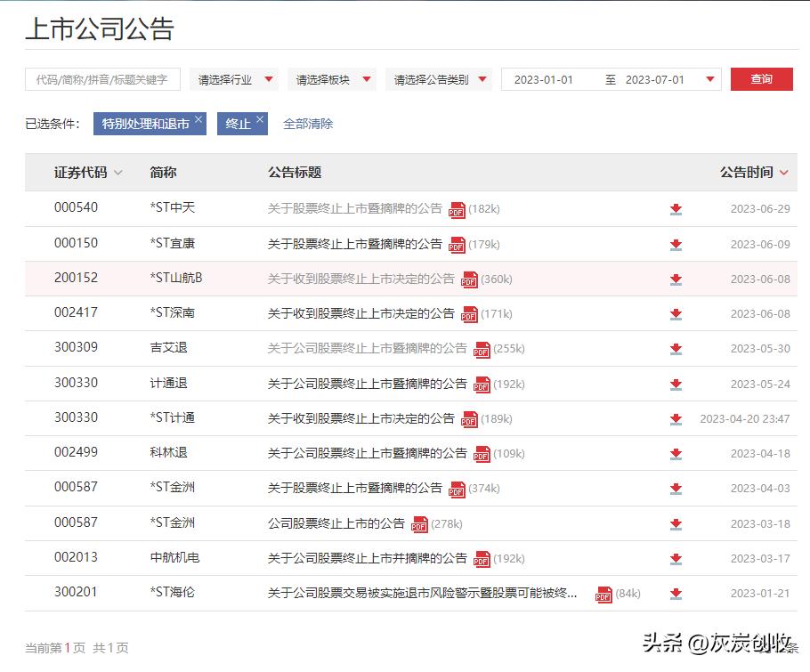Click the download icon for the *ST深南 row
810x672 pixels.
click(676, 312)
